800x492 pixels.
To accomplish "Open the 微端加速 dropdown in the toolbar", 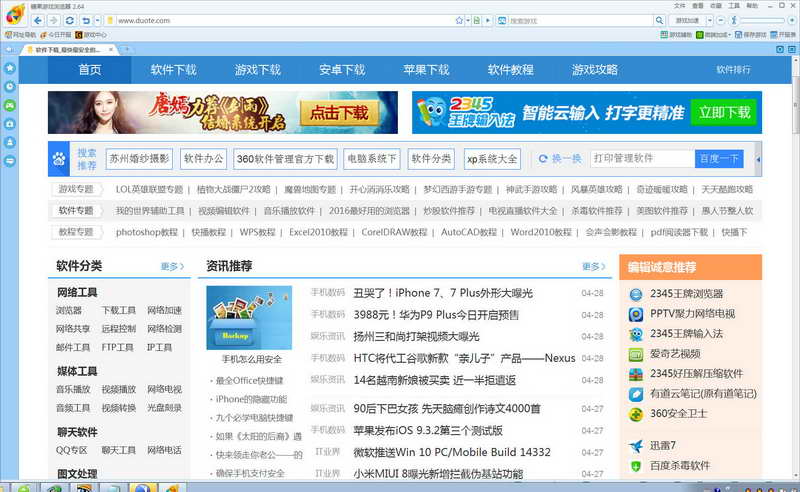I will pos(729,35).
